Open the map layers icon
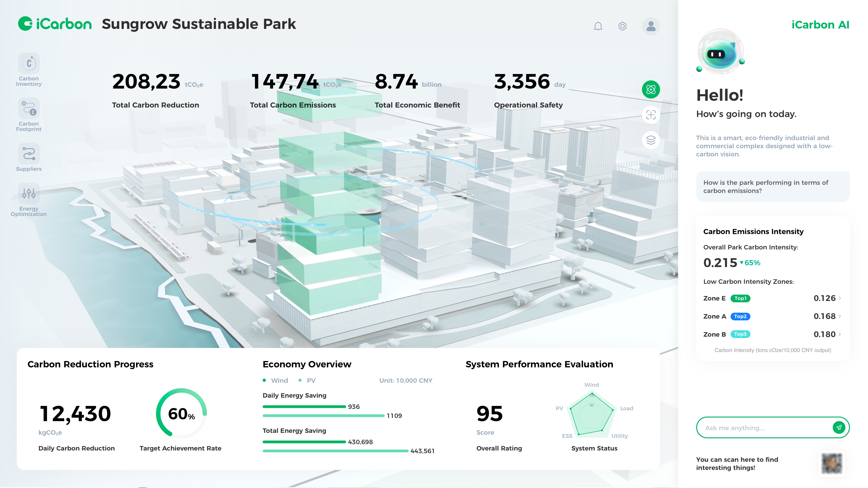 click(651, 140)
